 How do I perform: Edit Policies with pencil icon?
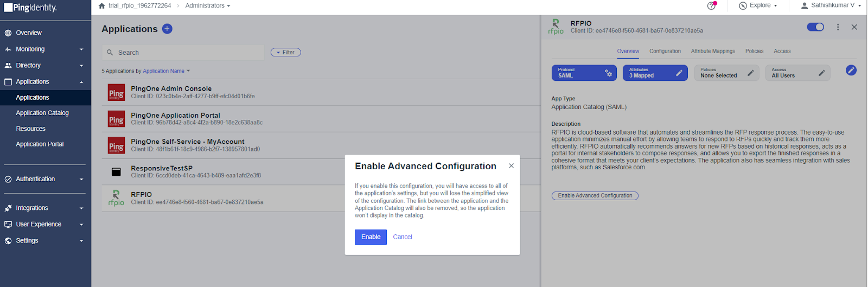751,73
